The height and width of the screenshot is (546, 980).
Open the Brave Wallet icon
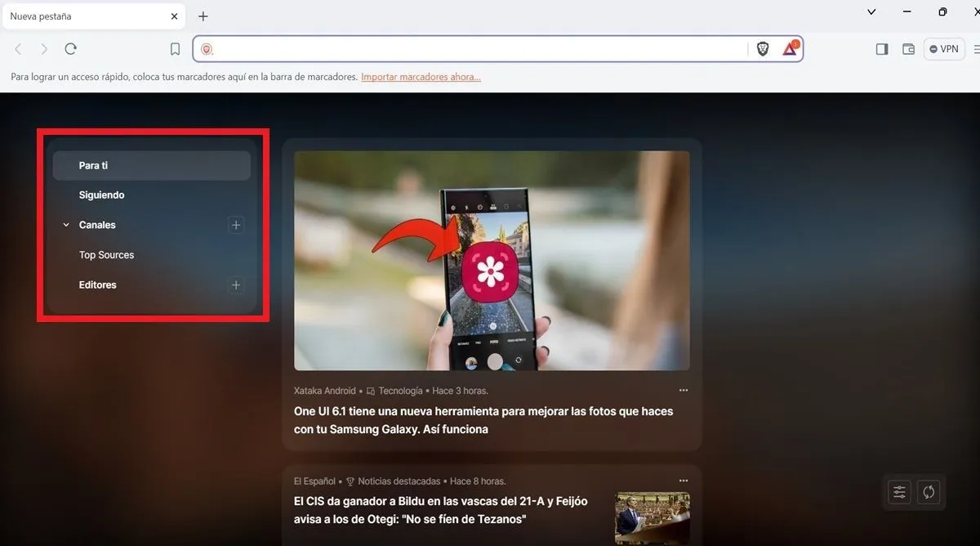908,49
